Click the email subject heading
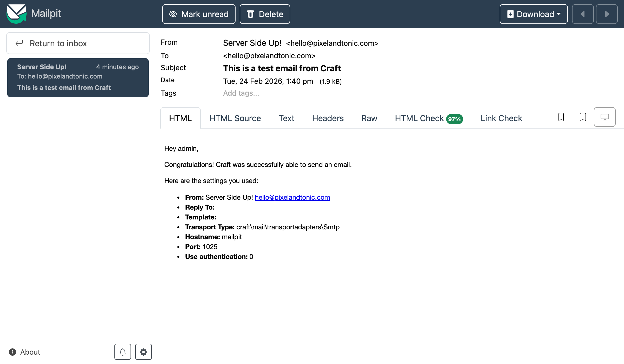Viewport: 624px width, 364px height. [x=282, y=68]
